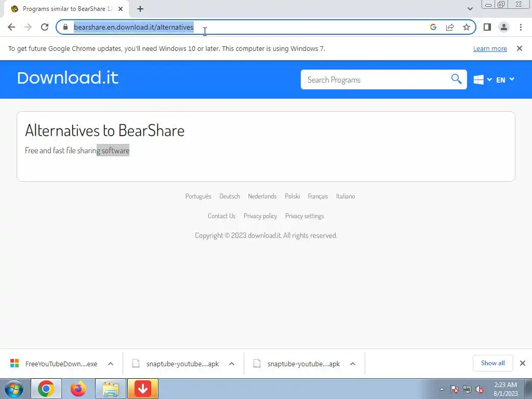This screenshot has height=399, width=532.
Task: Show hidden system tray icons
Action: pyautogui.click(x=442, y=389)
